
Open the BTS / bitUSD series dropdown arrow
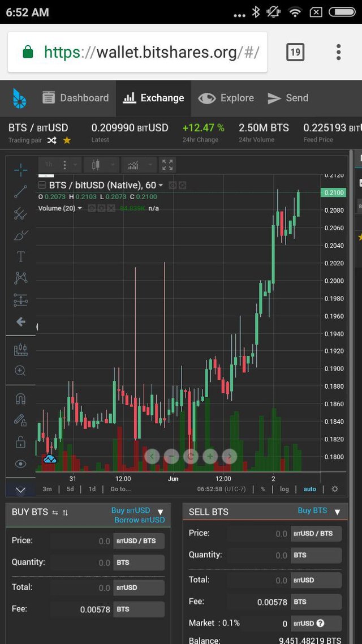coord(161,186)
